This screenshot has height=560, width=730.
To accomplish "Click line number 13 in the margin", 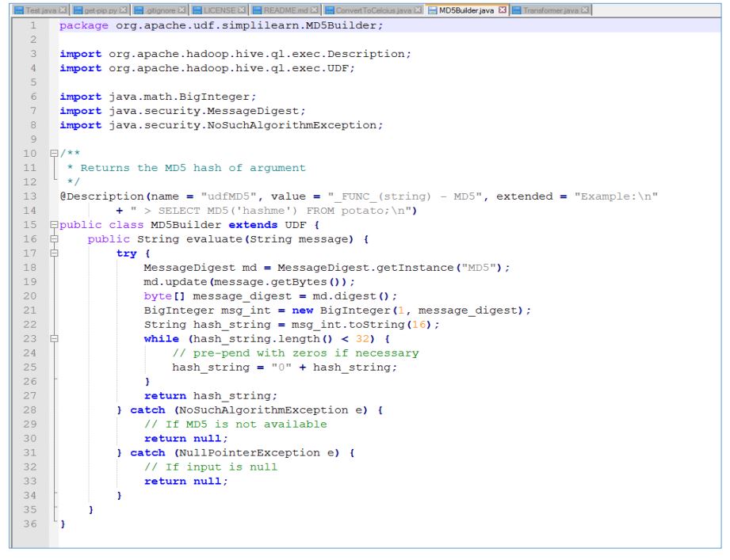I will [30, 196].
